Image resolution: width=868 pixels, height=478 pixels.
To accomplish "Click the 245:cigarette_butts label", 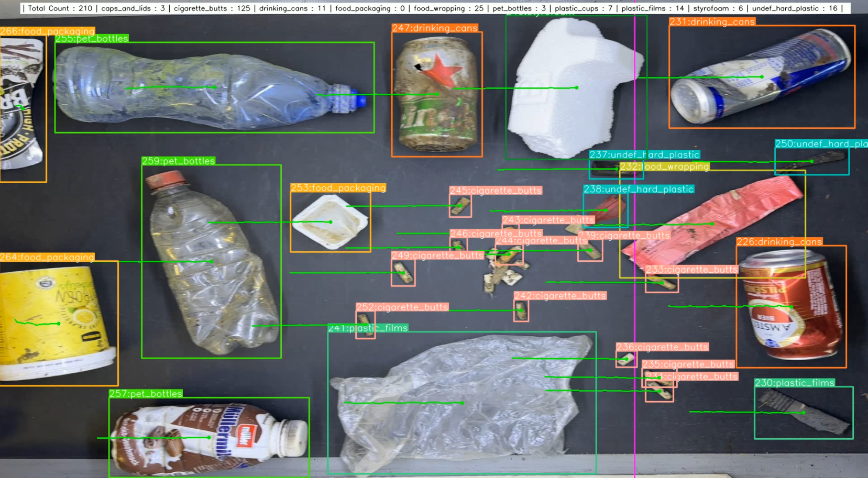I will click(495, 191).
